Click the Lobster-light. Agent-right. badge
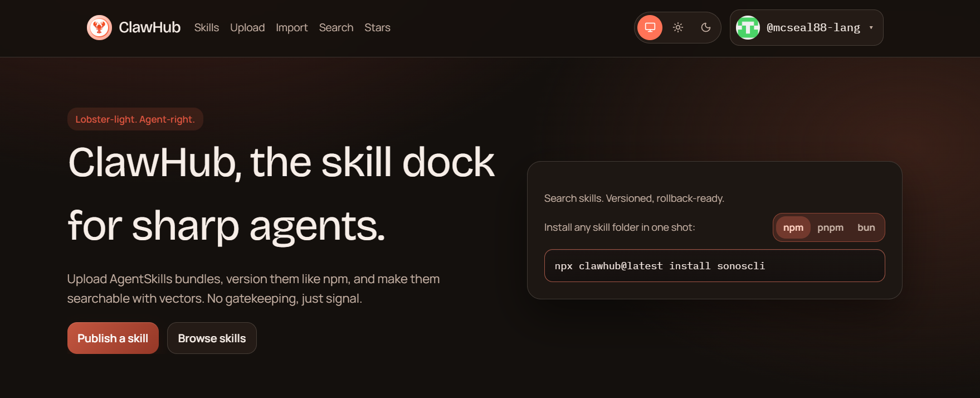The width and height of the screenshot is (980, 398). (x=135, y=119)
